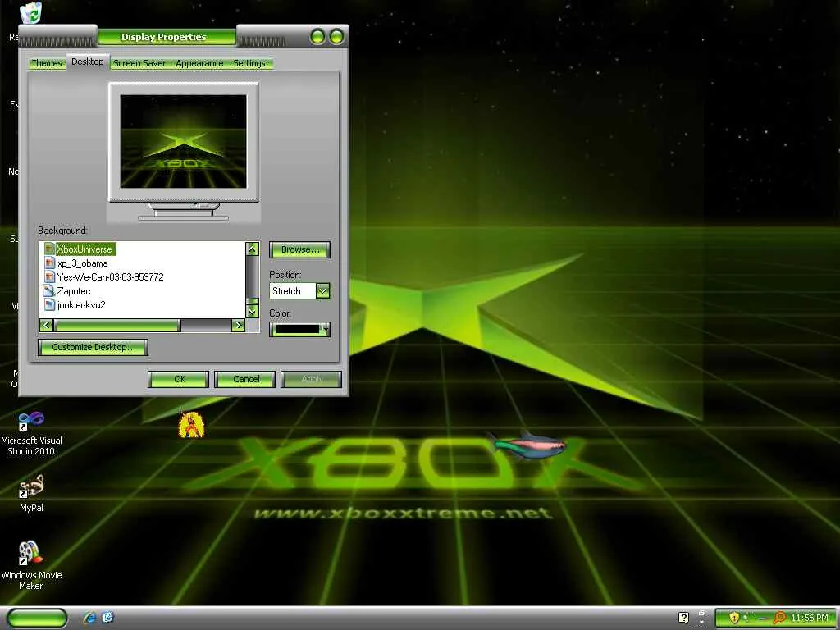This screenshot has width=840, height=630.
Task: Click the monitor wallpaper preview thumbnail
Action: tap(184, 142)
